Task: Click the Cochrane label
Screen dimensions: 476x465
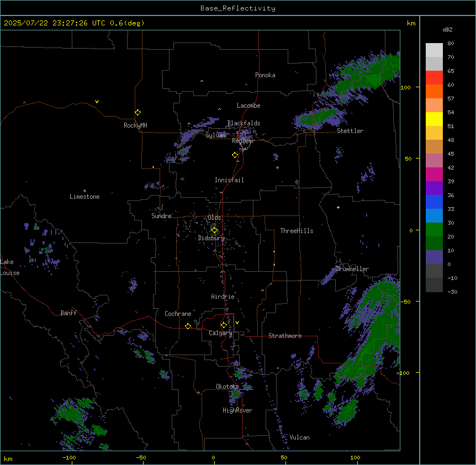Action: click(178, 314)
